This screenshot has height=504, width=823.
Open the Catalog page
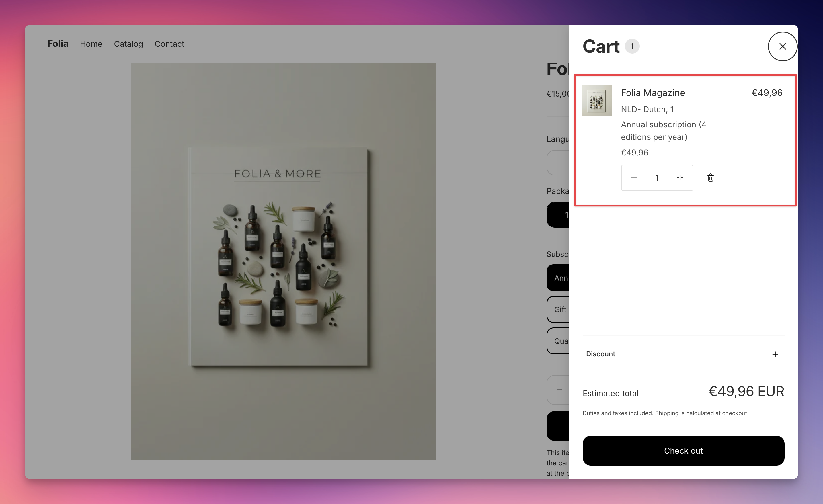pos(128,44)
